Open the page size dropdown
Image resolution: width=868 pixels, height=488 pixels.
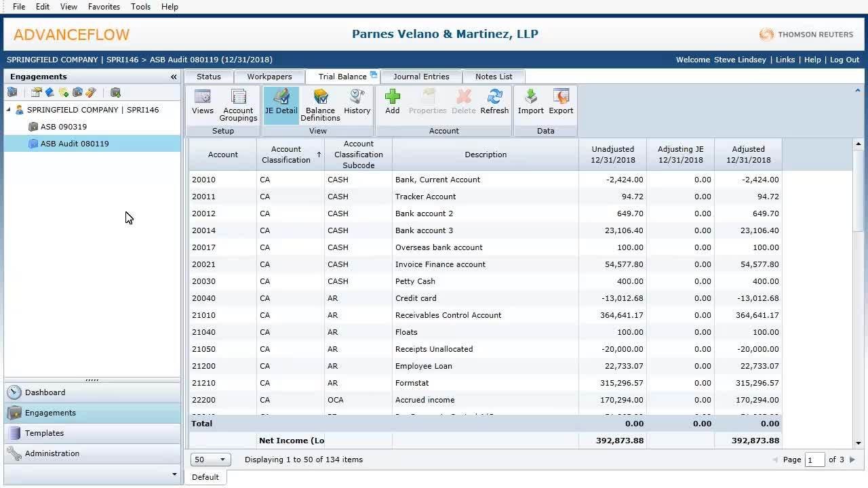point(211,460)
